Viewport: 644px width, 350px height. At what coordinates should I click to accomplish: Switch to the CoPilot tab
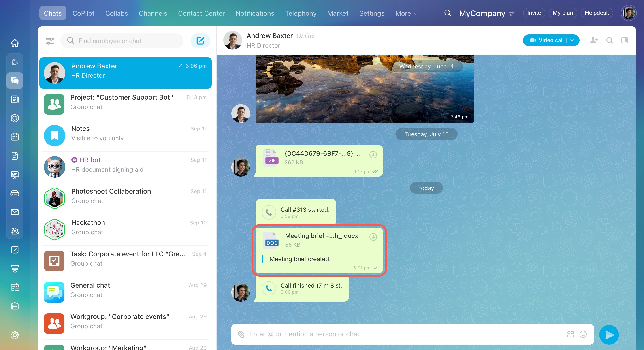pos(83,13)
